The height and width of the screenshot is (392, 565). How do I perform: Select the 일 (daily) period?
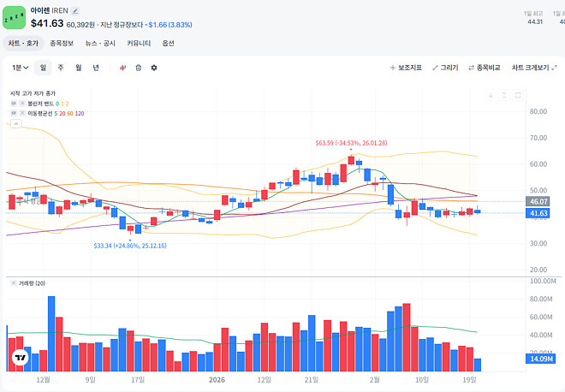click(x=43, y=68)
